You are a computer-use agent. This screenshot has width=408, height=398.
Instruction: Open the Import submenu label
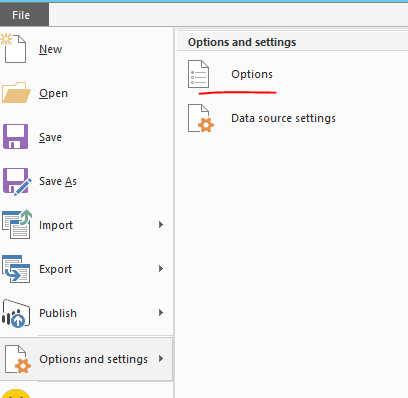[56, 225]
